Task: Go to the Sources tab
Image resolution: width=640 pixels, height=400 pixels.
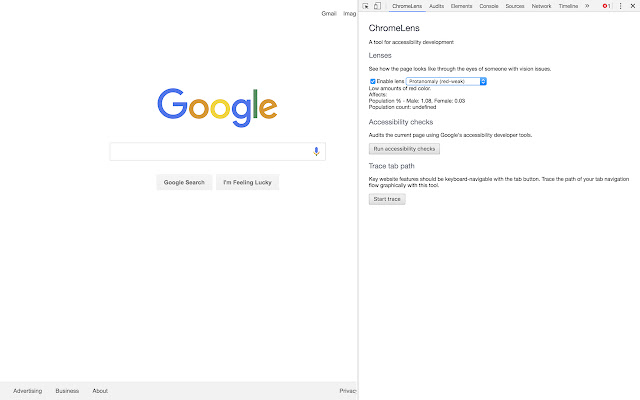Action: click(x=515, y=6)
